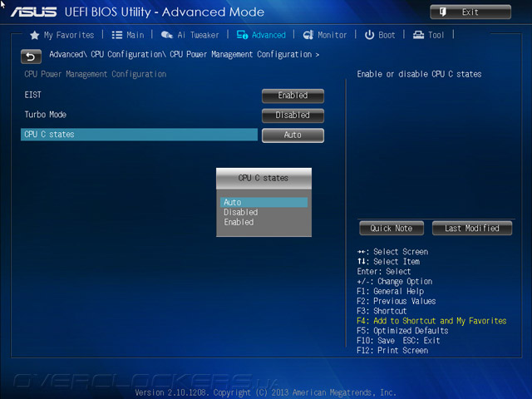Click the help text about CPU C states
Viewport: 532px width, 399px height.
tap(419, 74)
